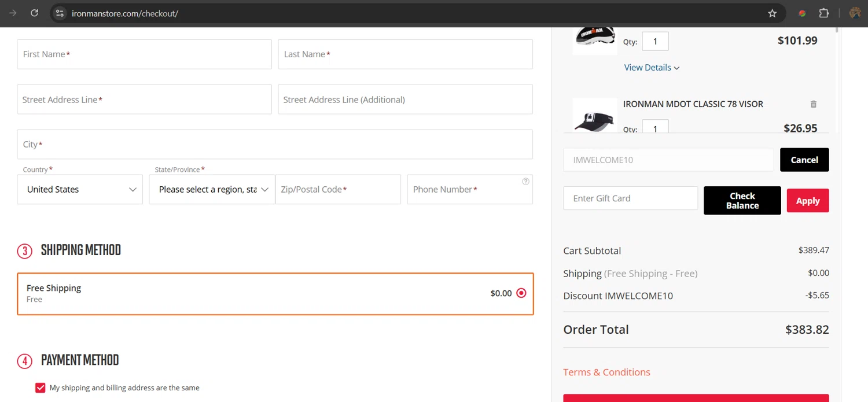Apply the gift card

pos(807,201)
